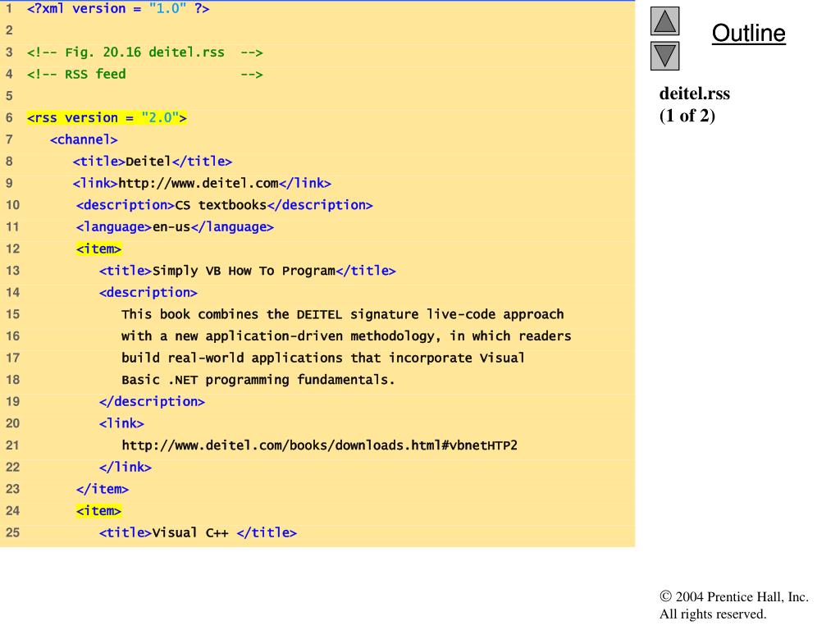
Task: Click the 'All rights reserved.' text
Action: tap(713, 614)
